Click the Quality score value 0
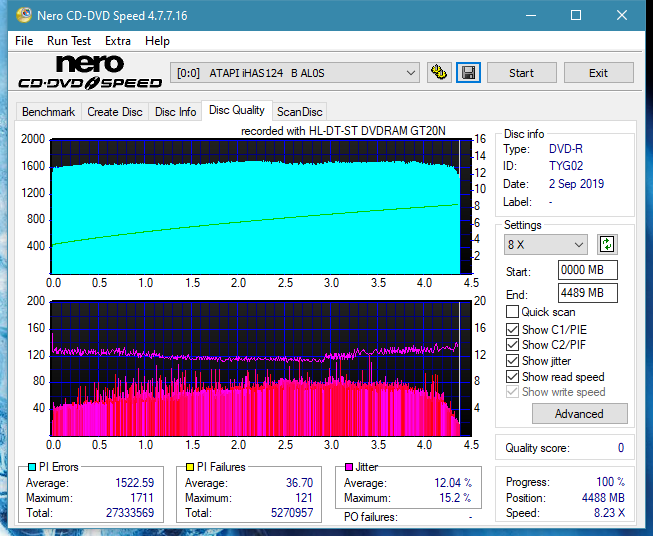 621,448
